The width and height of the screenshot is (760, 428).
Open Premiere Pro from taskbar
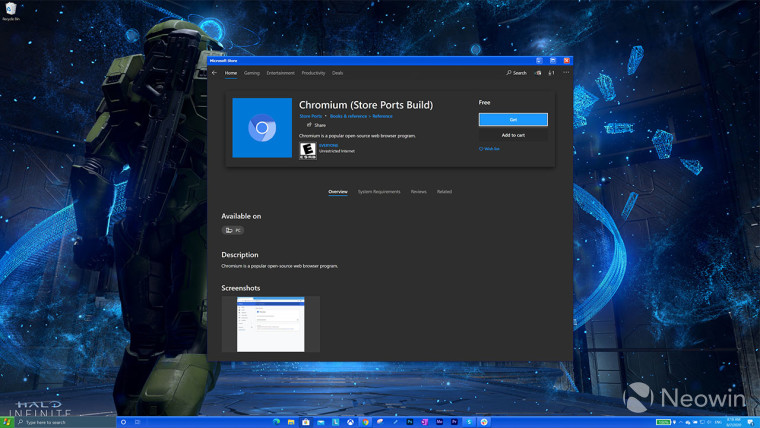[x=454, y=422]
